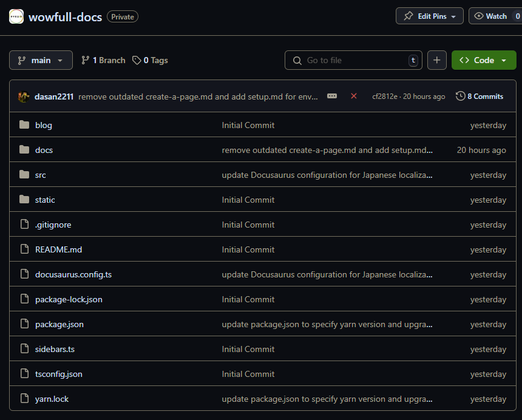Click the wowfull-docs repository avatar icon
The height and width of the screenshot is (420, 522).
(16, 16)
